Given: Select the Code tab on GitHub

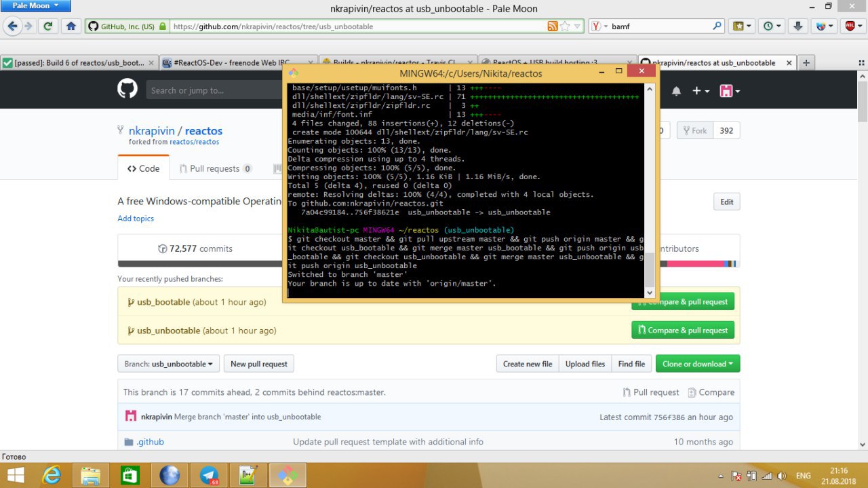Looking at the screenshot, I should pyautogui.click(x=143, y=168).
